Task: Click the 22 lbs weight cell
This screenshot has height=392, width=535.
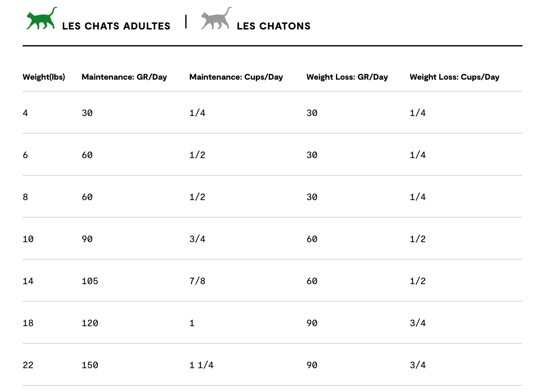Action: (28, 365)
